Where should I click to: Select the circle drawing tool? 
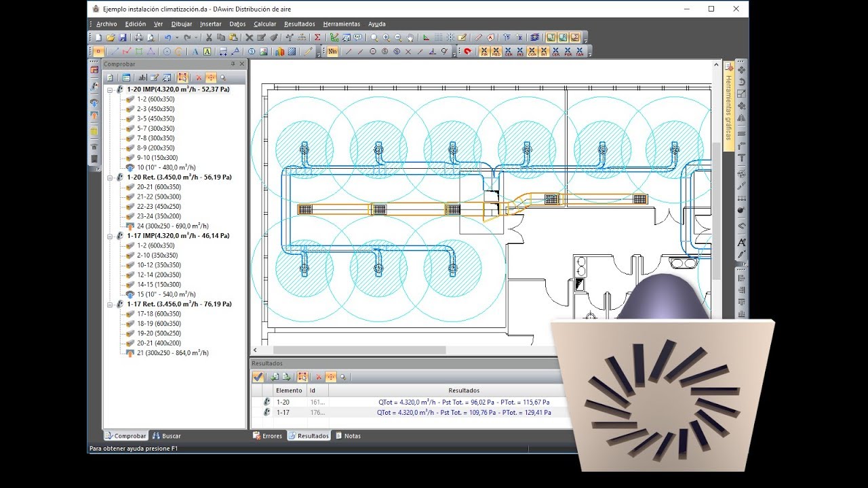pos(167,51)
